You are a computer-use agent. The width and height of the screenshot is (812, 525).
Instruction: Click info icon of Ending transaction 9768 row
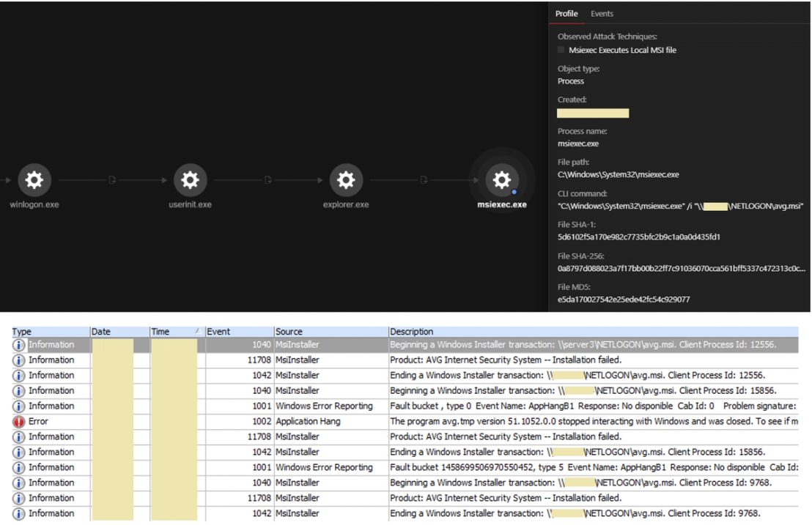click(18, 513)
